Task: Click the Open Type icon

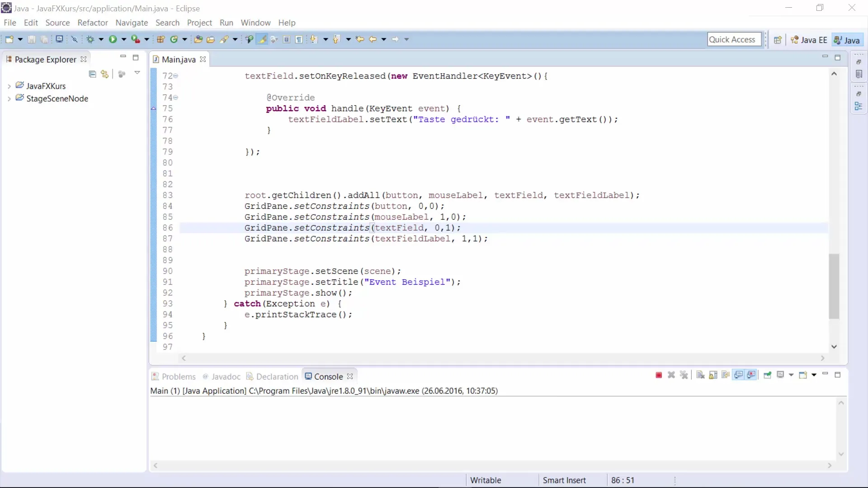Action: tap(198, 39)
